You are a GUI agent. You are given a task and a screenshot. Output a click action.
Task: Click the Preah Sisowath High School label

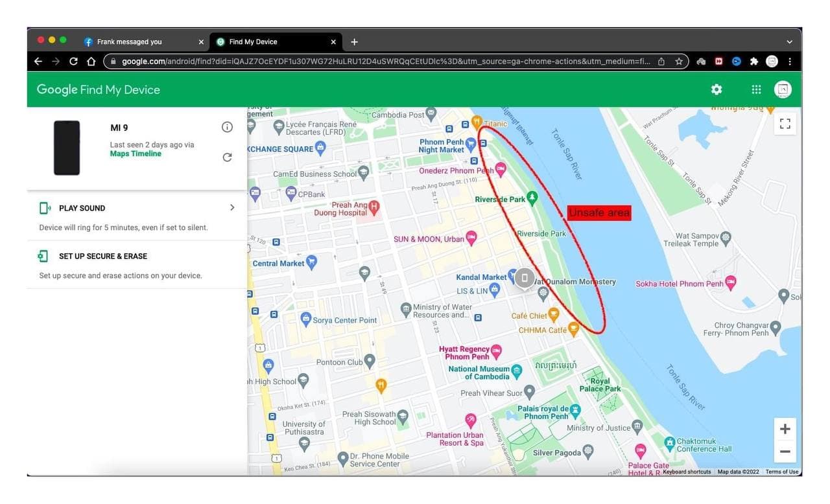(368, 418)
